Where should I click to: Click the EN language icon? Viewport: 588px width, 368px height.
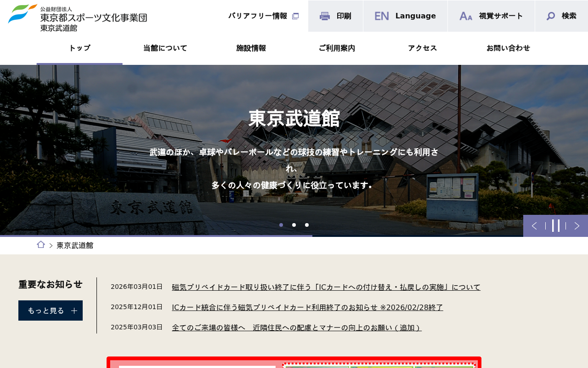click(x=382, y=16)
